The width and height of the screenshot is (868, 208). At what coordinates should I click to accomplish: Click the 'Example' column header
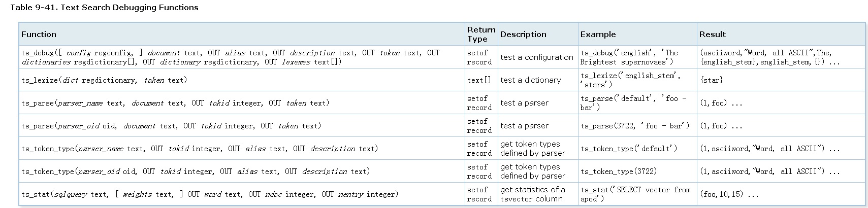(598, 34)
